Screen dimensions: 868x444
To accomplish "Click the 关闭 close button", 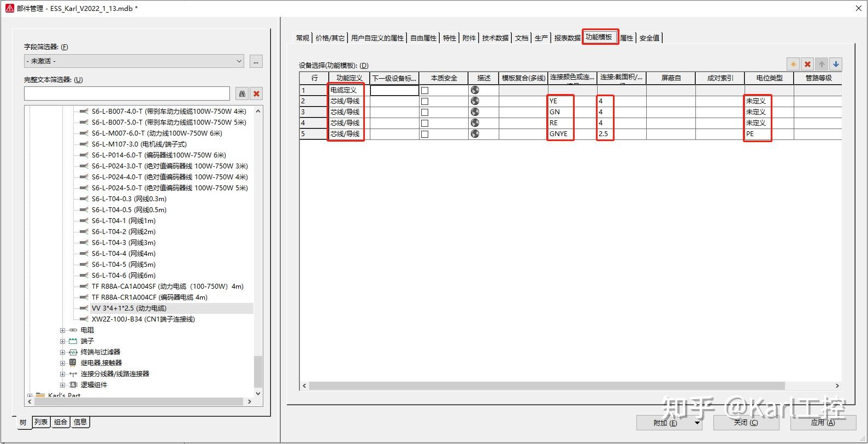I will (746, 423).
